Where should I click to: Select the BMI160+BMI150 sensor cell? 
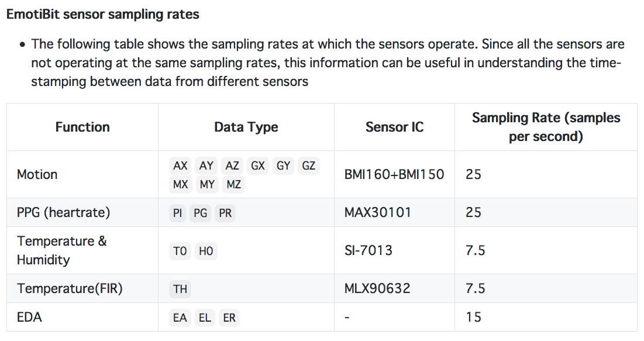(x=394, y=174)
